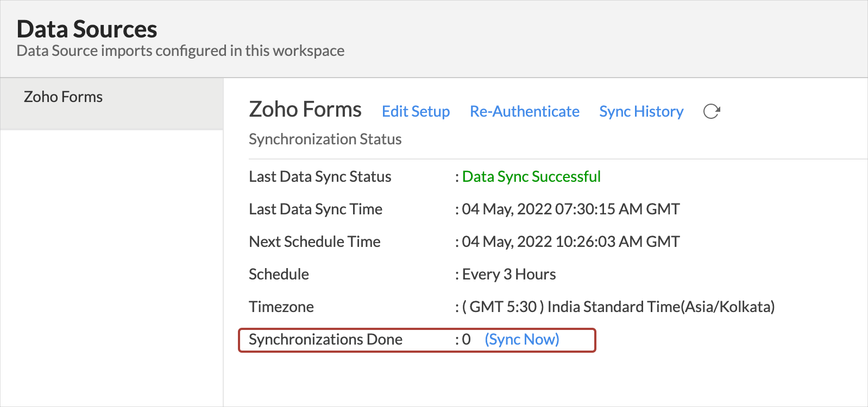Screen dimensions: 868x407
Task: Open the Edit Setup link
Action: (416, 111)
